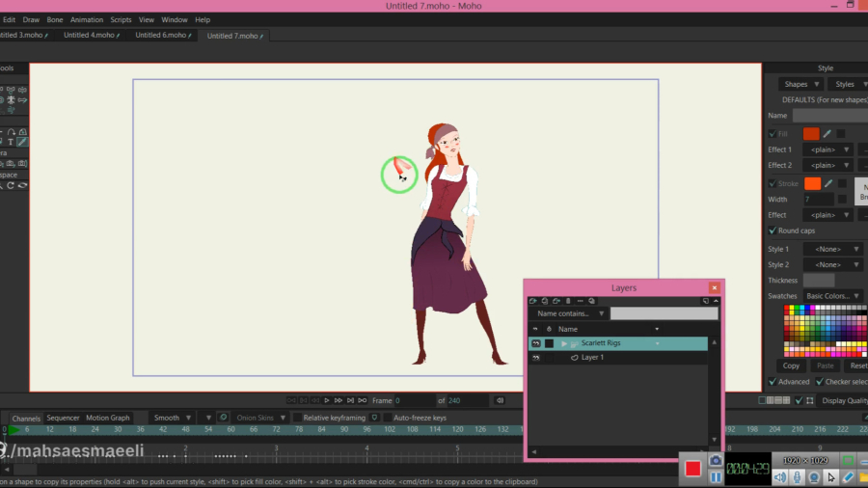Toggle the Round caps checkbox
The width and height of the screenshot is (868, 488).
point(773,230)
